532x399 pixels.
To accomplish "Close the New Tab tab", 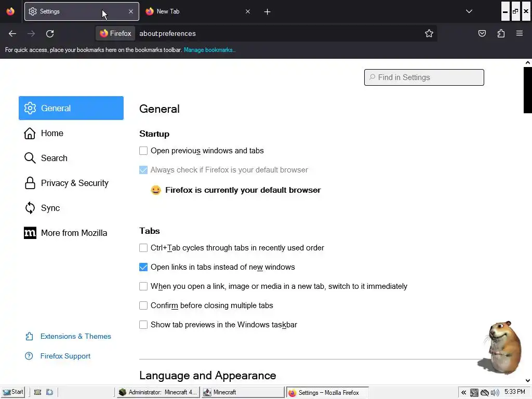I will point(248,11).
